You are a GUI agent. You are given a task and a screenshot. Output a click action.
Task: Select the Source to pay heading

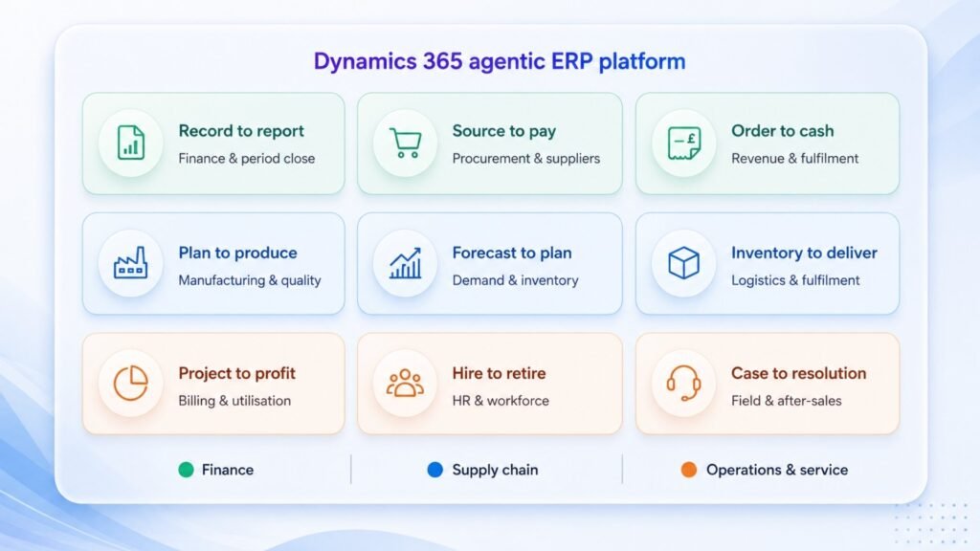[503, 131]
